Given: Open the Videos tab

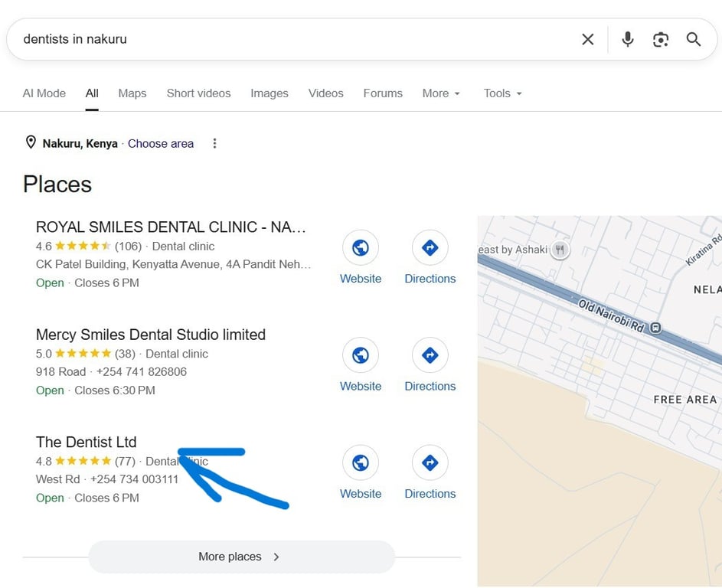Looking at the screenshot, I should click(x=325, y=93).
